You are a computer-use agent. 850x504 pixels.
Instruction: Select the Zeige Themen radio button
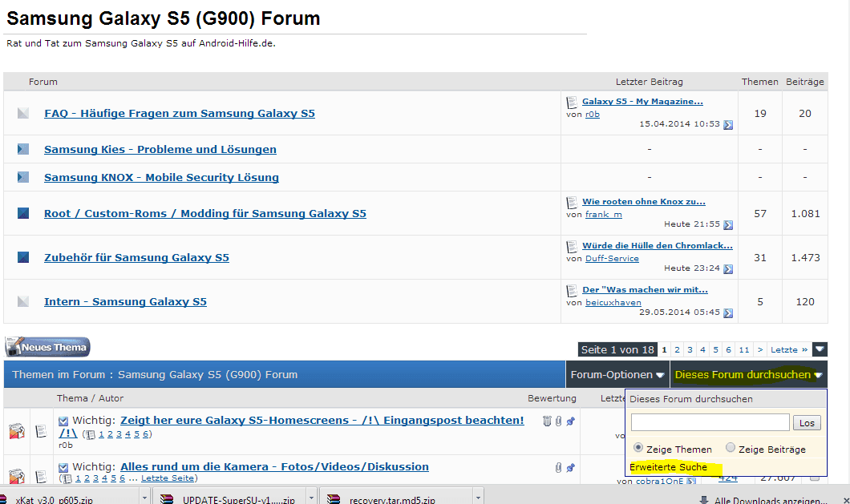pos(638,448)
